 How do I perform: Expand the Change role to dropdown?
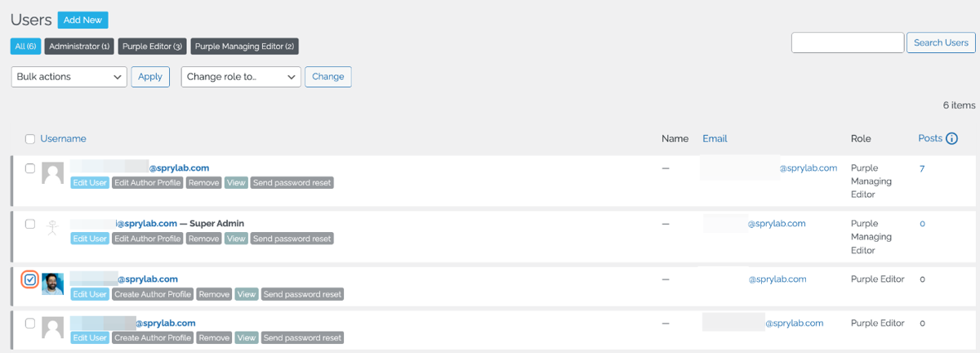[x=241, y=77]
